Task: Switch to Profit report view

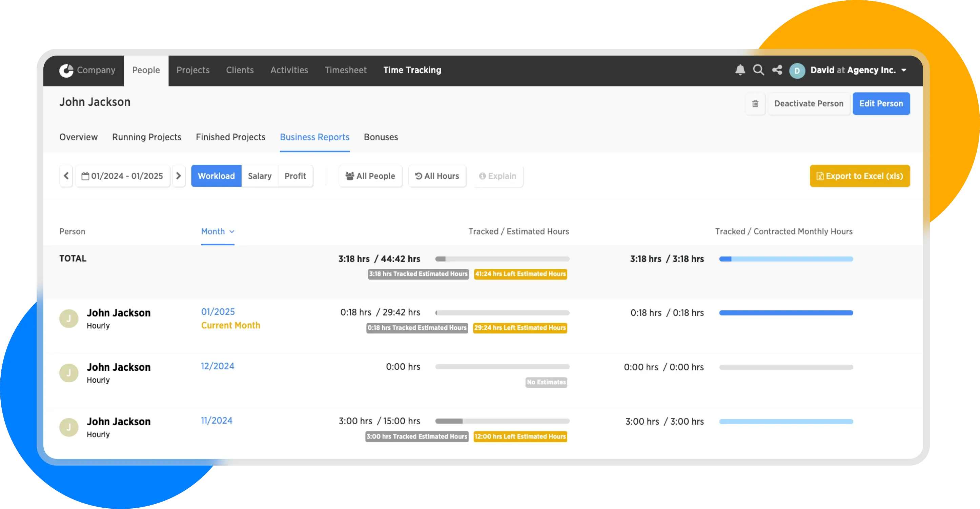Action: (x=295, y=176)
